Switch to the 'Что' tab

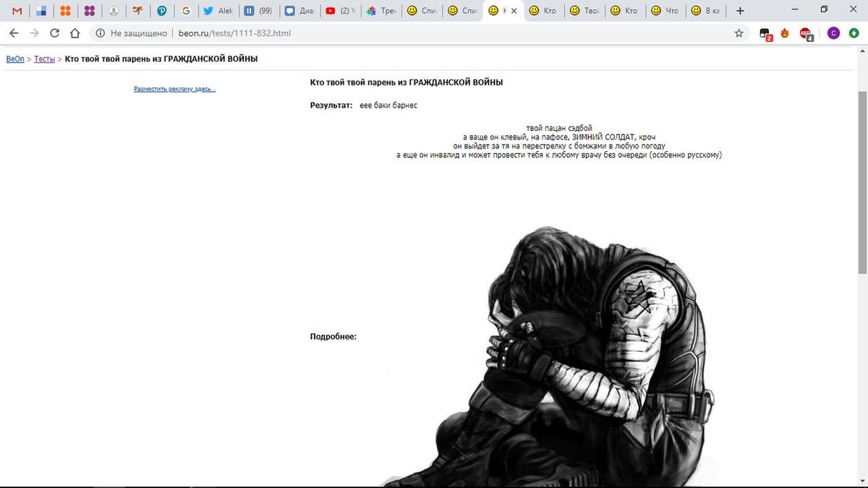(x=664, y=11)
